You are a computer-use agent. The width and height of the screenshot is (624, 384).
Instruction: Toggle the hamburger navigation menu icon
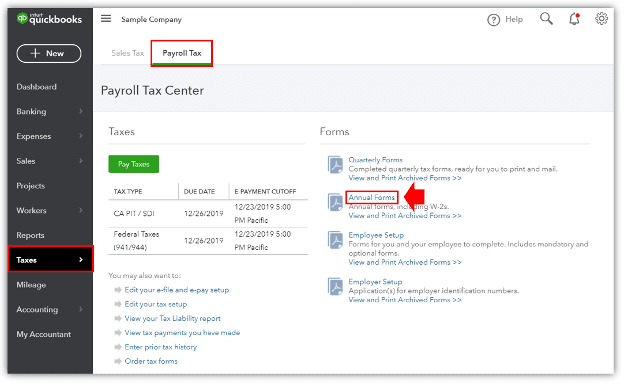(x=106, y=19)
